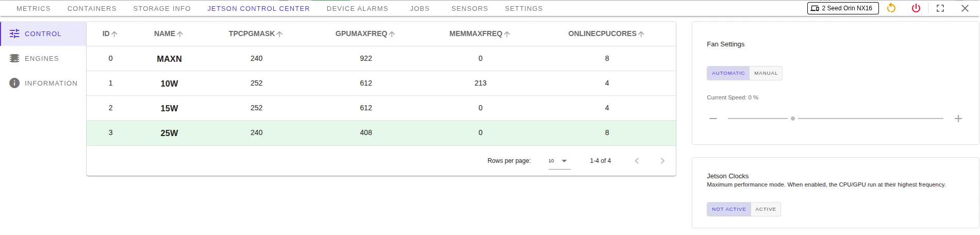The height and width of the screenshot is (235, 980).
Task: Sort by ONLINECPUCORES column header
Action: [x=602, y=34]
